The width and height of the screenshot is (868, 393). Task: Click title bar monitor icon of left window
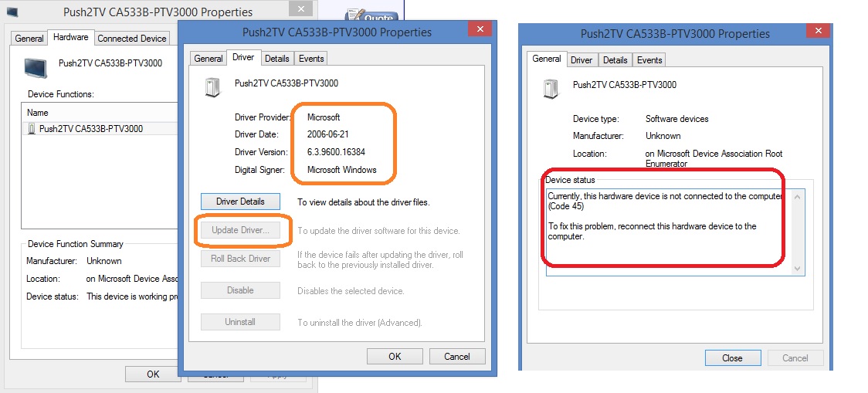12,12
